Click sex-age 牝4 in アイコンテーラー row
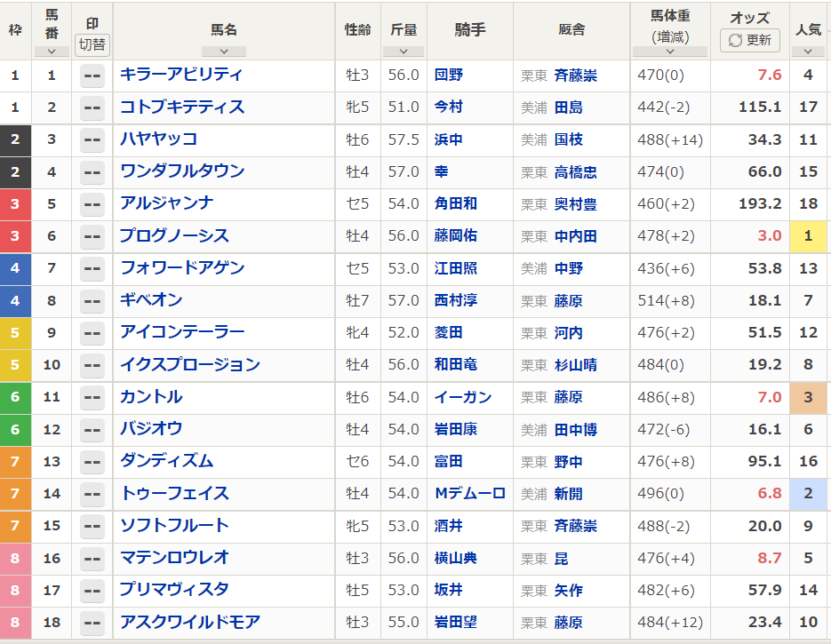This screenshot has height=644, width=831. coord(357,332)
